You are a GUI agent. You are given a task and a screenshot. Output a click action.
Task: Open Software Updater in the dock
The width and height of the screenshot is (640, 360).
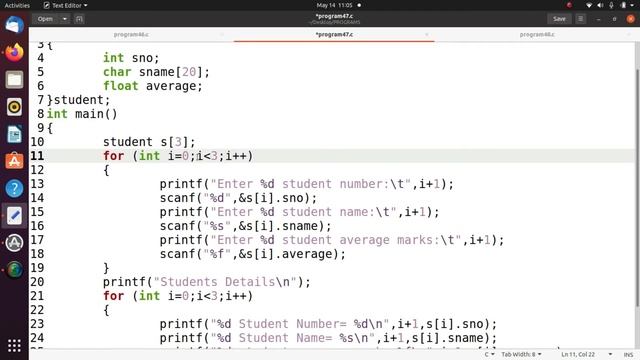click(14, 243)
